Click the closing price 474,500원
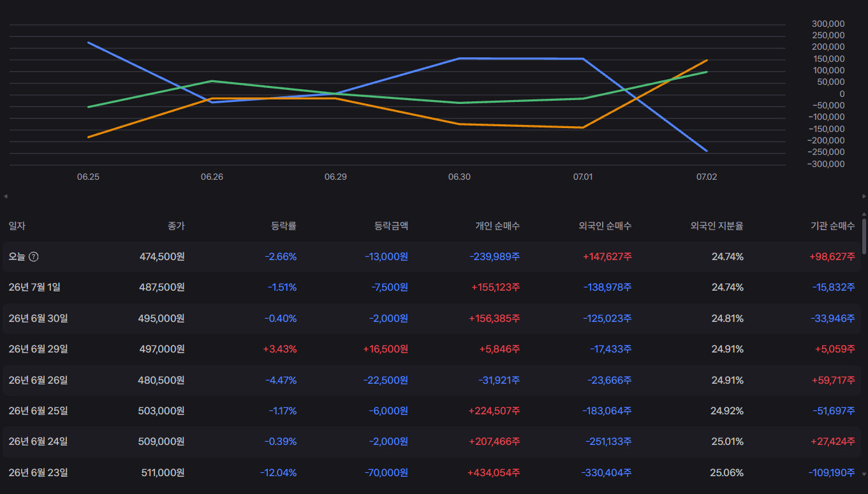 point(162,257)
